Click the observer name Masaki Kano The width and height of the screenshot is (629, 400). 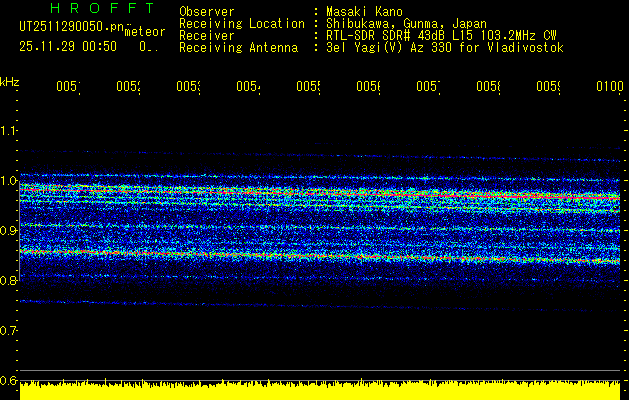pyautogui.click(x=364, y=11)
